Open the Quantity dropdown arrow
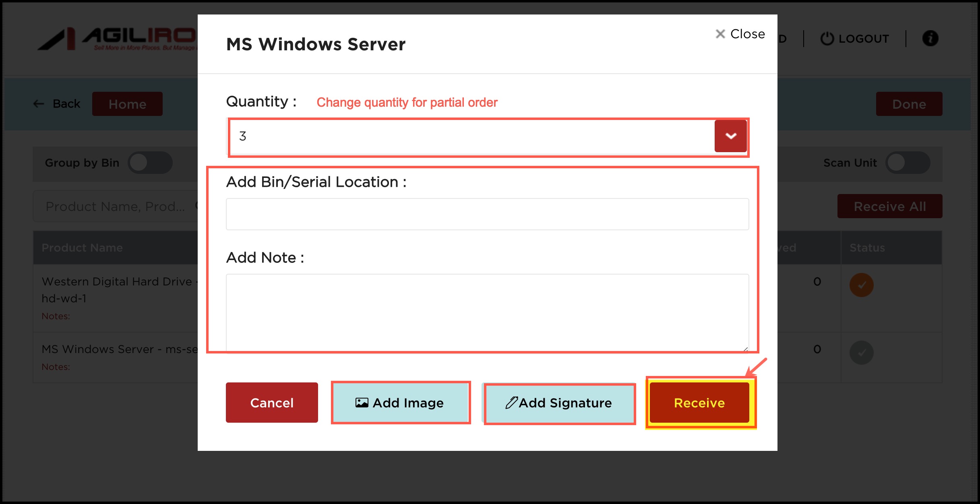Image resolution: width=980 pixels, height=504 pixels. coord(731,136)
